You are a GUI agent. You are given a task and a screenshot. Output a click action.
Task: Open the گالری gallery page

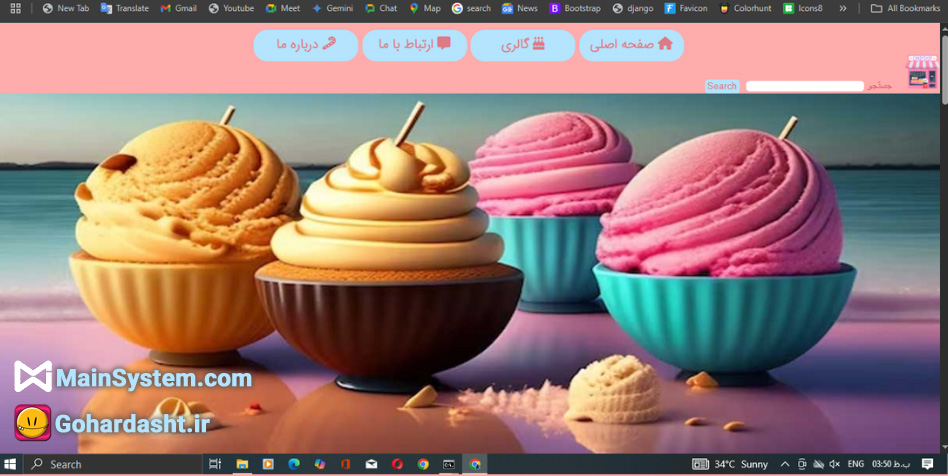[x=522, y=45]
